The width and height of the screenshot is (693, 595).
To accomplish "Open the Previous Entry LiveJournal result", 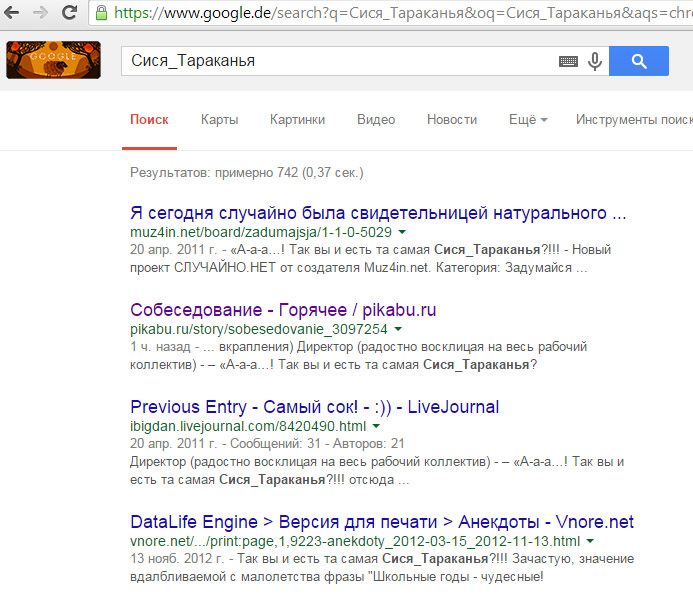I will click(x=314, y=407).
